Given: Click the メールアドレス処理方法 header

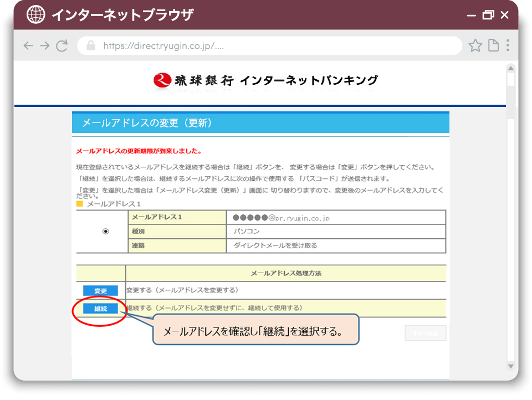Looking at the screenshot, I should coord(286,273).
